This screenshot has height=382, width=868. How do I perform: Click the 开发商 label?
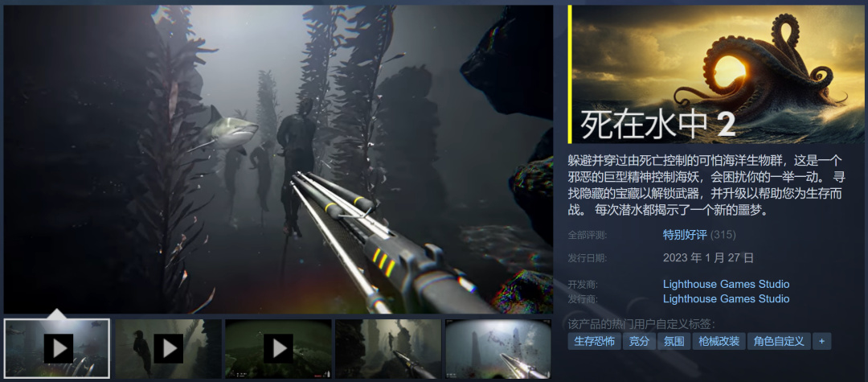(x=583, y=285)
